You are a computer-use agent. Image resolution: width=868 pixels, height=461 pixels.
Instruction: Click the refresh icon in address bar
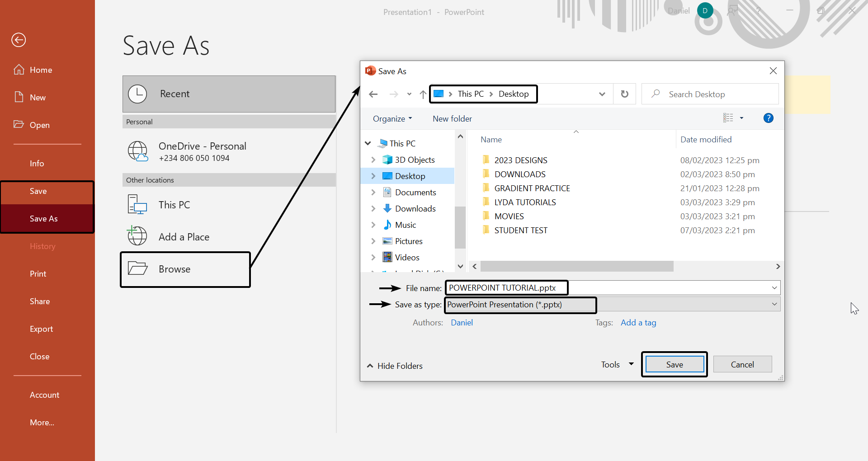click(x=624, y=94)
